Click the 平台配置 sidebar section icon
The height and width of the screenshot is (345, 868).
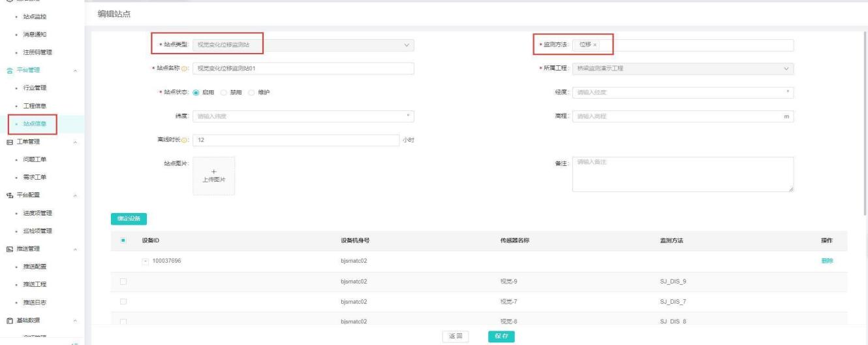tap(9, 195)
